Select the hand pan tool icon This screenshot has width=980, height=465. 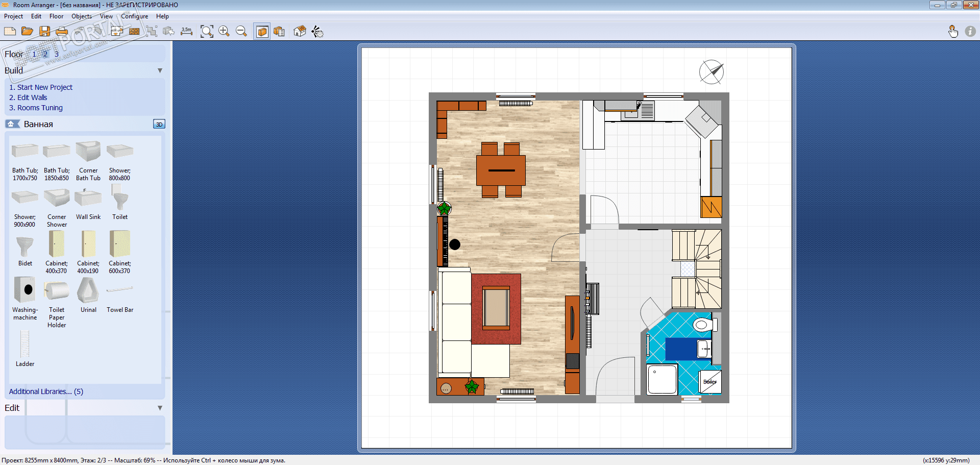tap(953, 32)
